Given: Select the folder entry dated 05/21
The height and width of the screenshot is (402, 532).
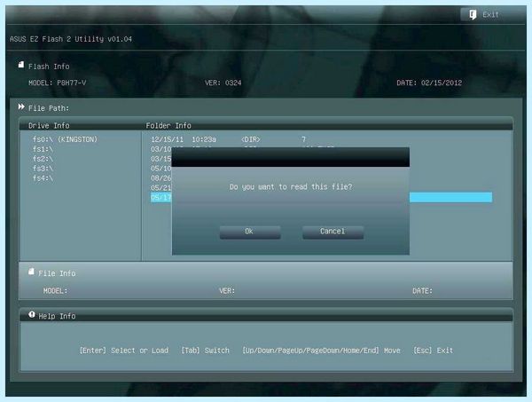Looking at the screenshot, I should pyautogui.click(x=161, y=188).
